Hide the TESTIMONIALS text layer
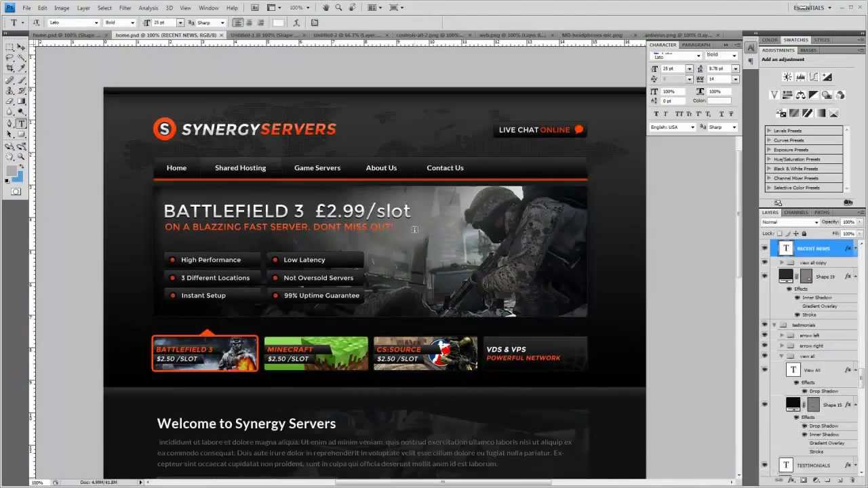The image size is (868, 488). (764, 465)
